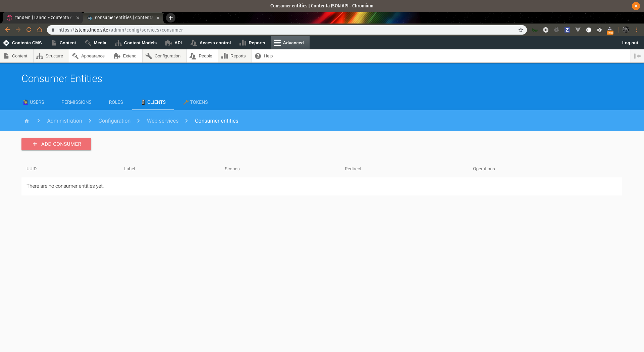Click the Operations column header
644x352 pixels.
(484, 169)
